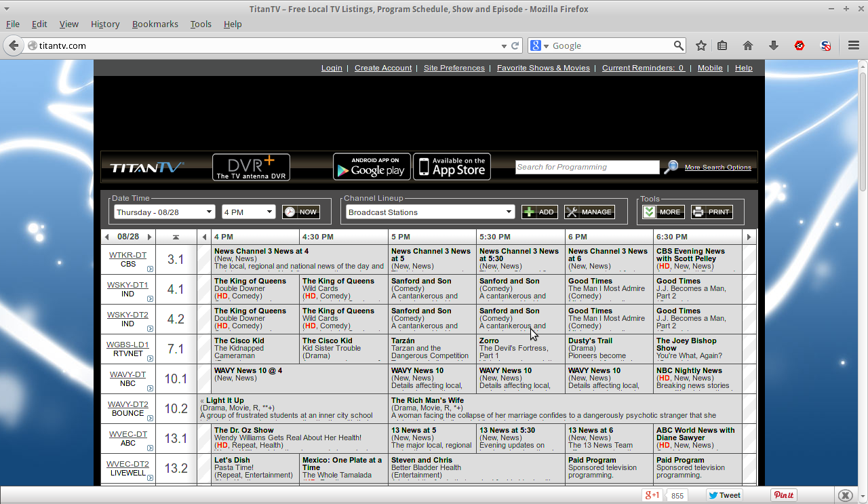The height and width of the screenshot is (504, 868).
Task: Open the Edit menu
Action: click(39, 24)
